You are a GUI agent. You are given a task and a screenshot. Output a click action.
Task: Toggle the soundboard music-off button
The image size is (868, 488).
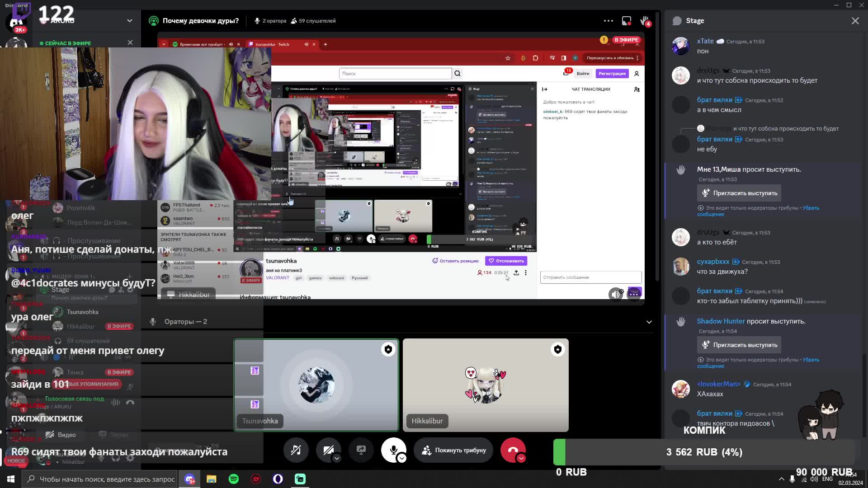pos(296,450)
